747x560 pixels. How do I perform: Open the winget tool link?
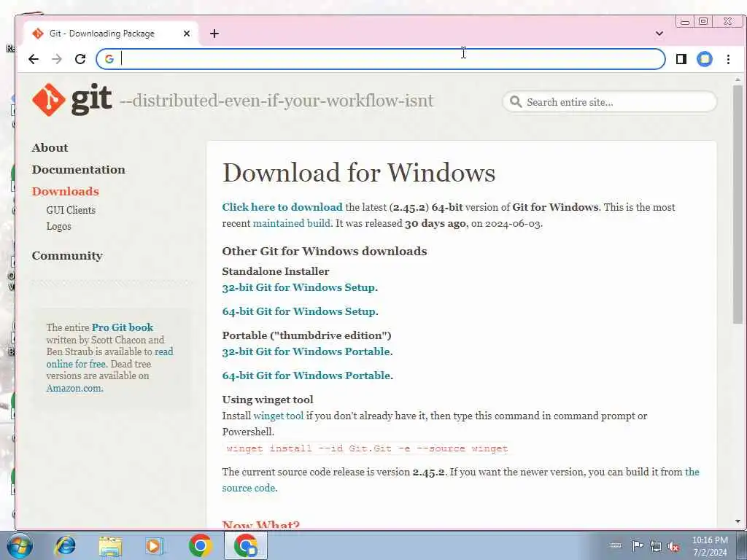(278, 416)
